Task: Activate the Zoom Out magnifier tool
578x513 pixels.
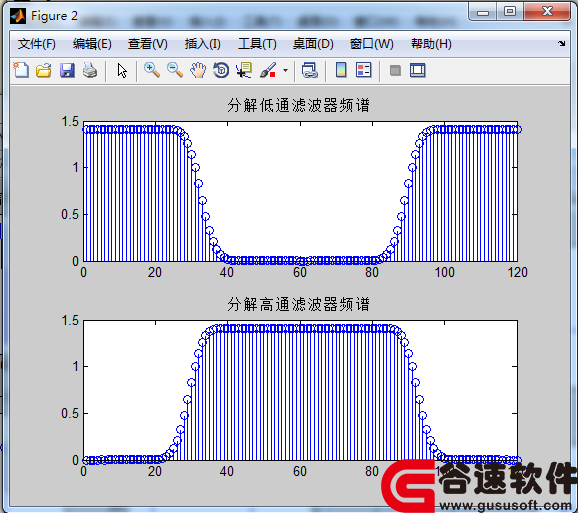Action: (x=175, y=70)
